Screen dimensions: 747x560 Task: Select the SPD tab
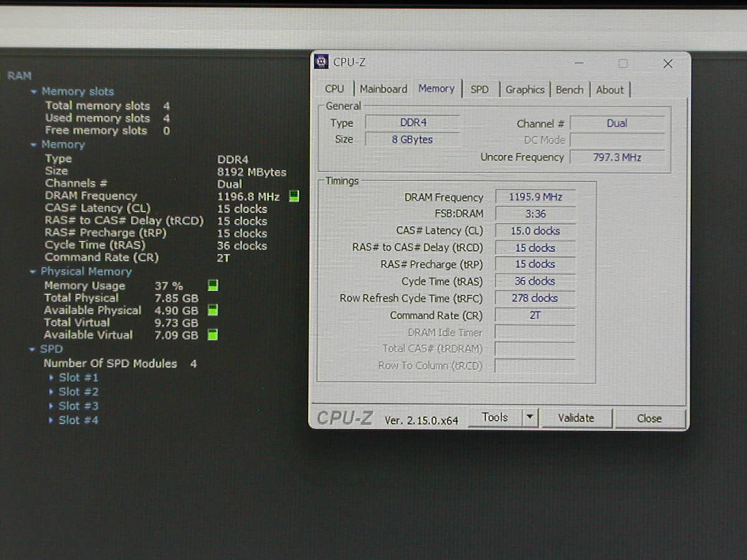[479, 90]
